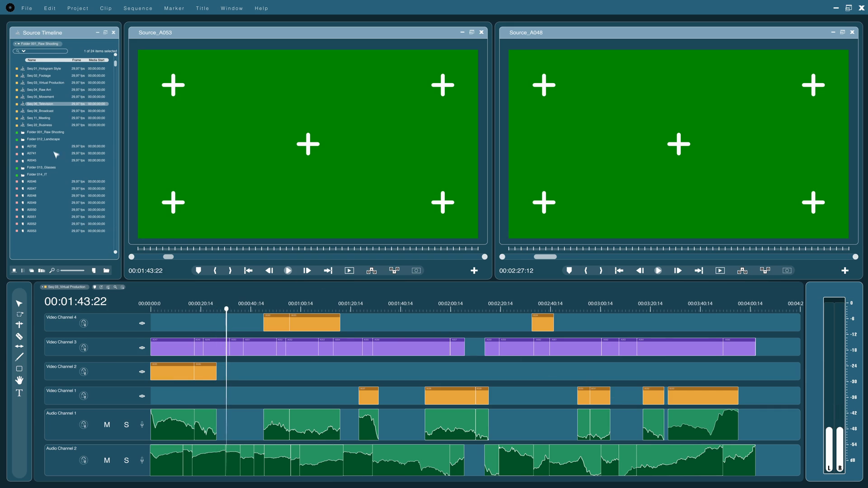This screenshot has height=488, width=868.
Task: Click the plus button in Source_A053 controls
Action: pyautogui.click(x=474, y=270)
